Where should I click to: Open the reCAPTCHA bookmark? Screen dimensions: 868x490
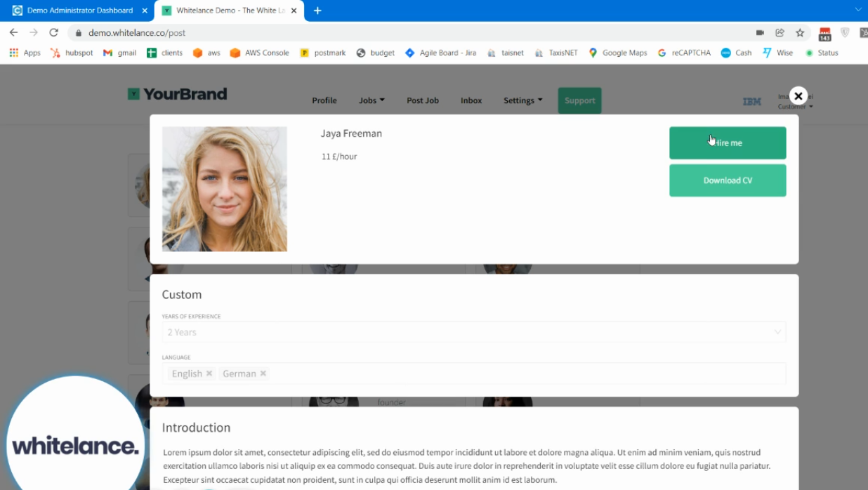pos(684,53)
